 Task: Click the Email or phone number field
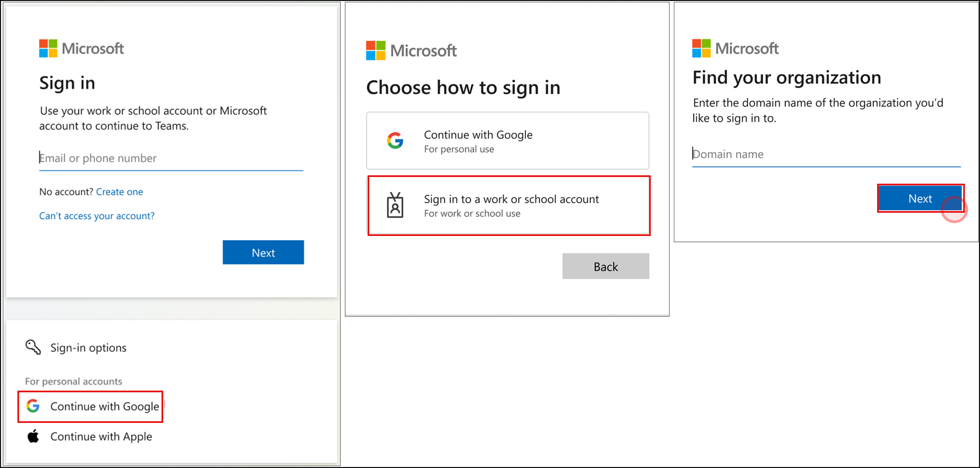170,158
